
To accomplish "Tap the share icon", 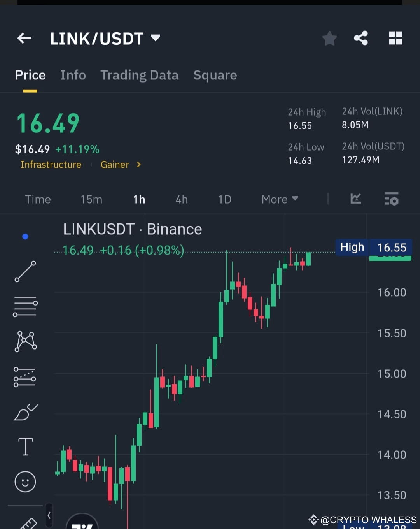I will 361,38.
